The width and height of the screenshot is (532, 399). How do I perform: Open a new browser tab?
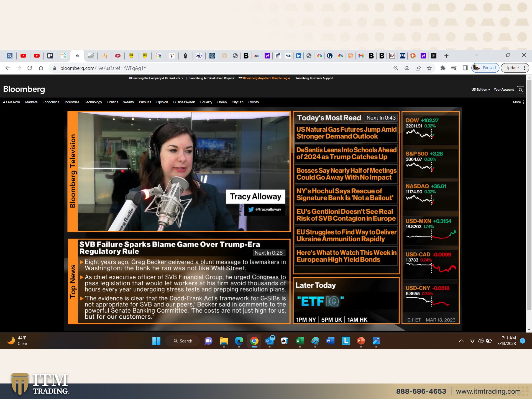click(x=446, y=56)
